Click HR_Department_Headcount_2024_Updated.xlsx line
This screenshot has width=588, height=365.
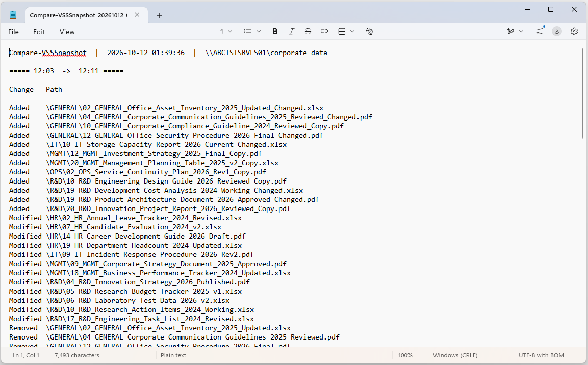(125, 245)
